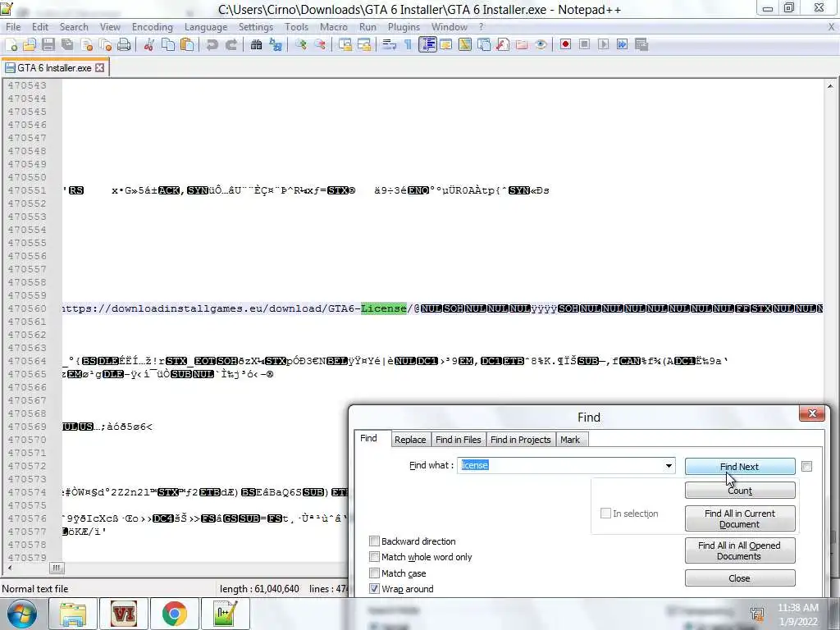840x630 pixels.
Task: Toggle the Word Wrap toolbar icon
Action: [389, 45]
